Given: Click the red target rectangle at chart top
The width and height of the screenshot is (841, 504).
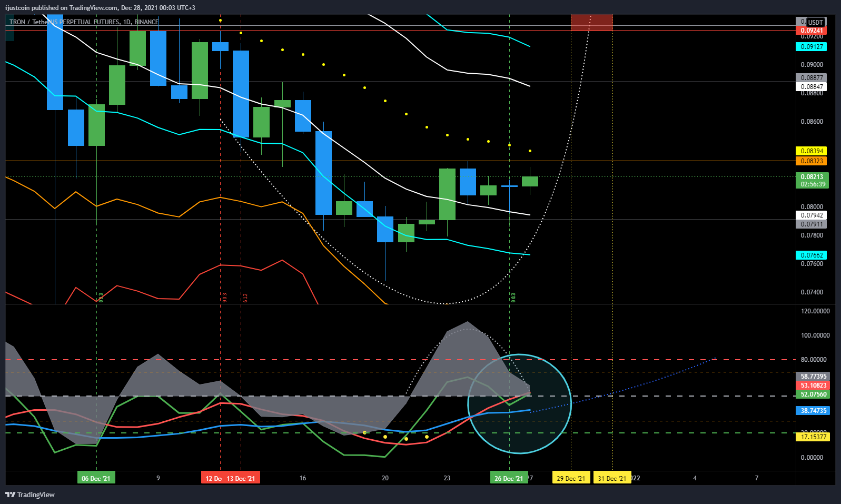Looking at the screenshot, I should click(x=592, y=23).
